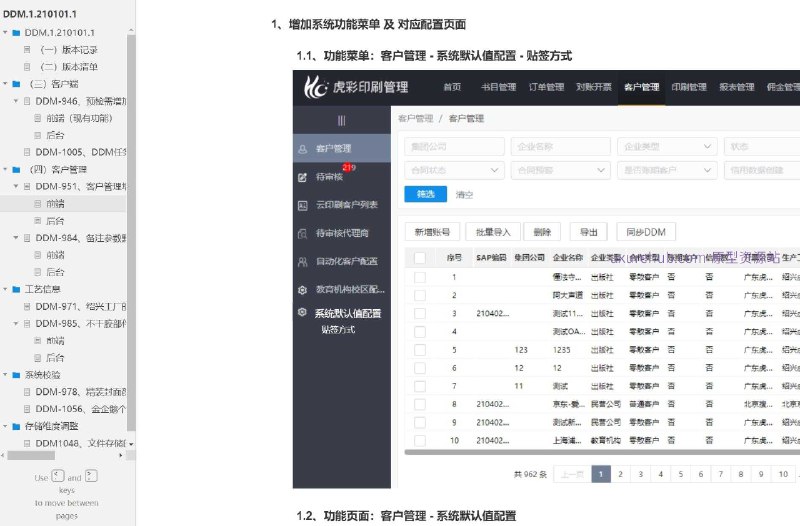Click the 虎彩印刷管理 logo icon

[x=315, y=87]
